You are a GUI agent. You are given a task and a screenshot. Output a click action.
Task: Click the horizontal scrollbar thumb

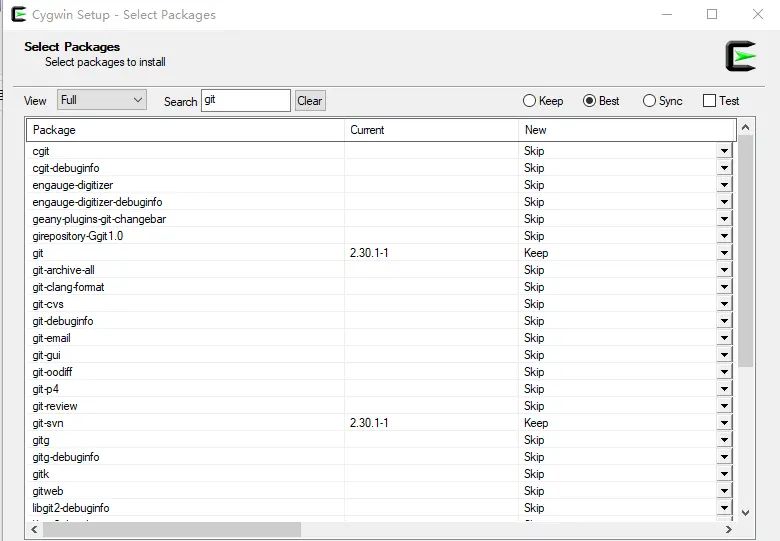(x=172, y=529)
